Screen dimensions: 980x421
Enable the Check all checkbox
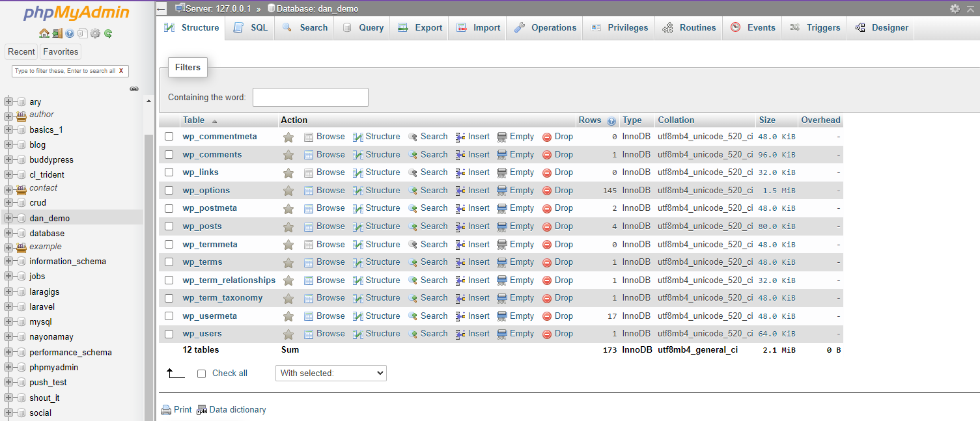(x=201, y=373)
